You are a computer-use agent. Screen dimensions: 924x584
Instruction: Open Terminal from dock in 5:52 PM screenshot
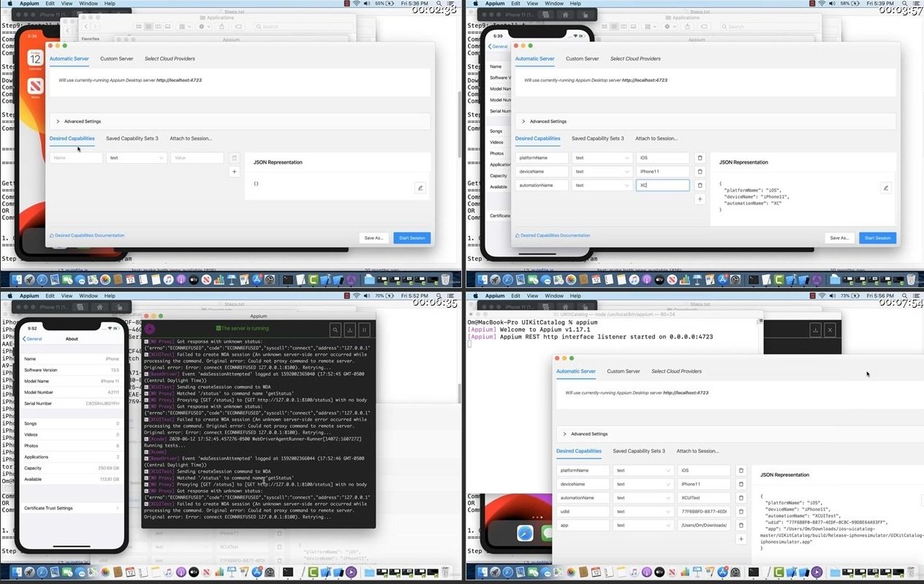click(x=289, y=572)
